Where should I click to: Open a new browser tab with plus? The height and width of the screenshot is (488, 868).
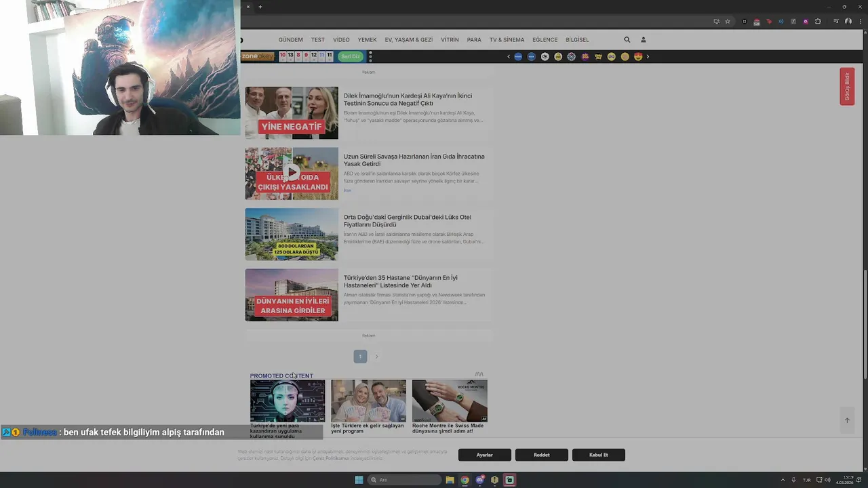[260, 7]
